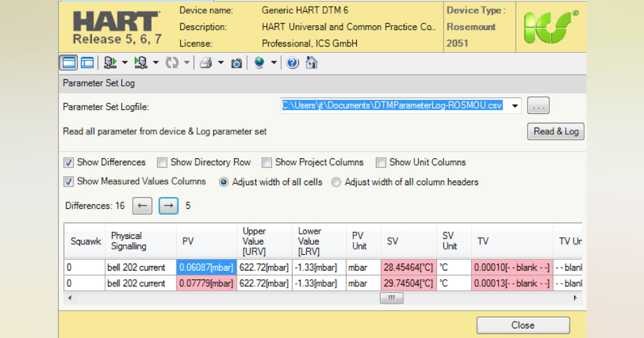Select Adjust width of all column headers
This screenshot has width=644, height=338.
click(336, 182)
